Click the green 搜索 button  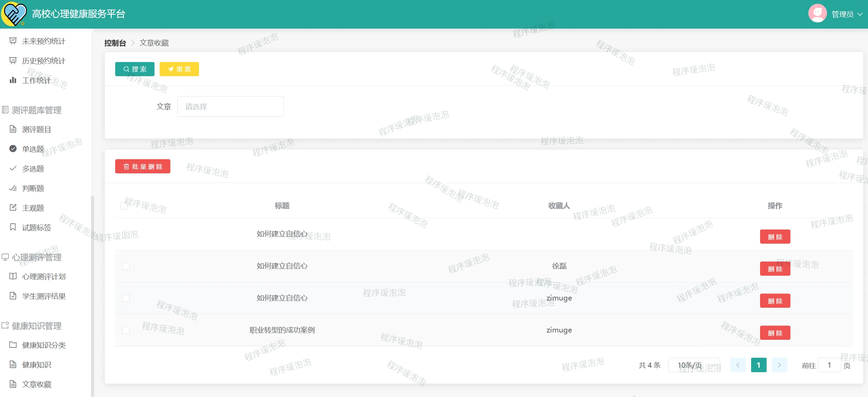134,69
